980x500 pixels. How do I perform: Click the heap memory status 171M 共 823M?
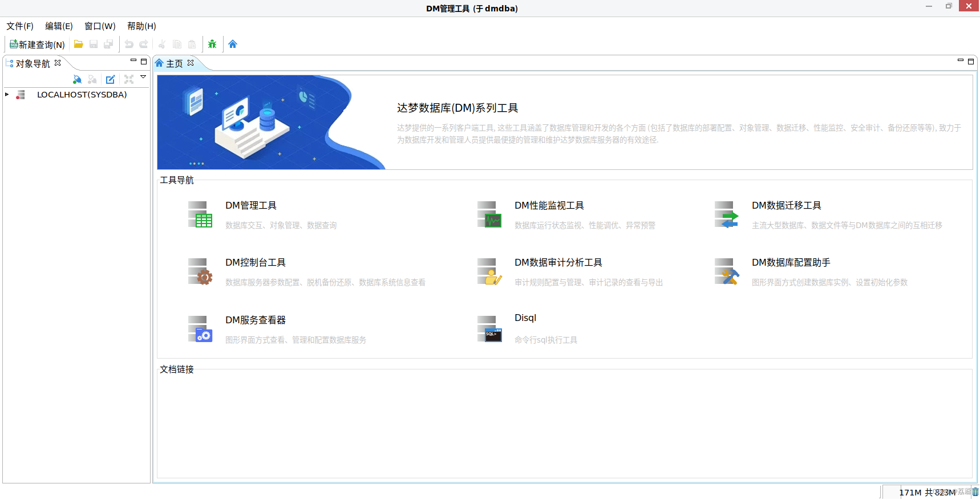tap(927, 492)
